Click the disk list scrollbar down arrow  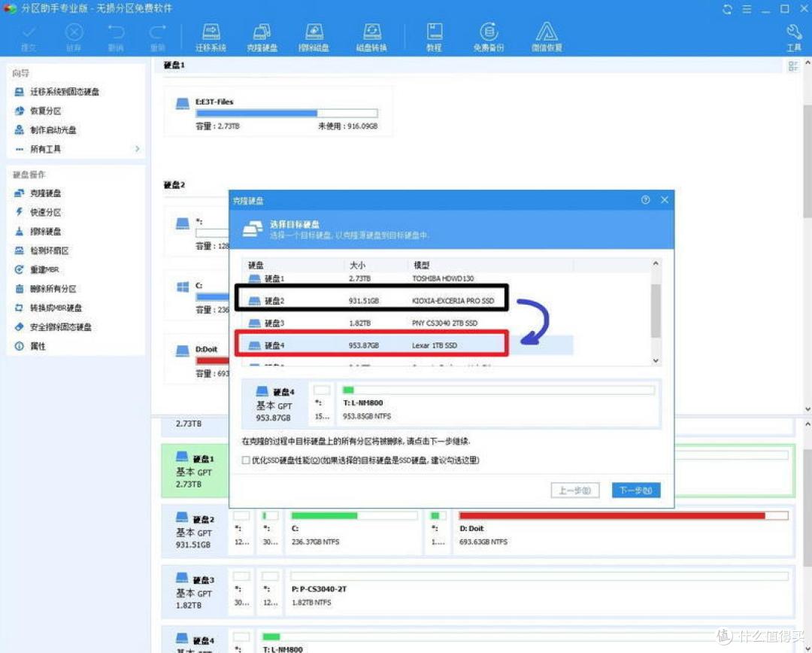click(656, 360)
